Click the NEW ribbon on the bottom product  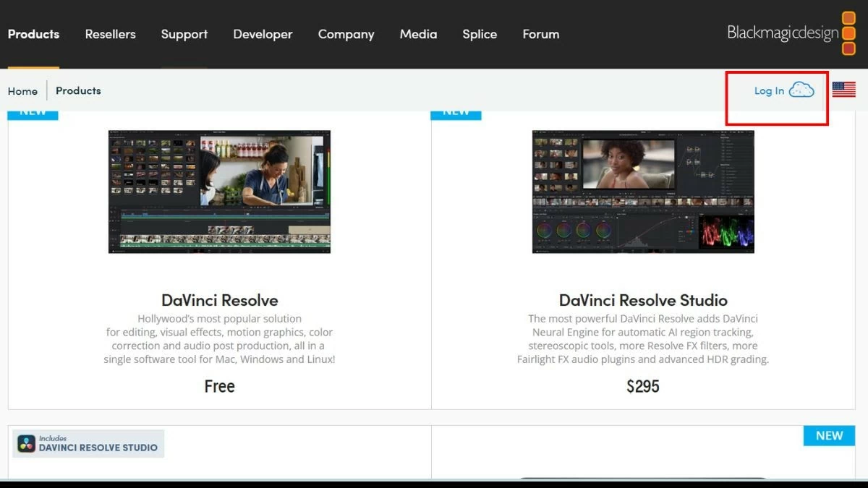click(x=829, y=435)
